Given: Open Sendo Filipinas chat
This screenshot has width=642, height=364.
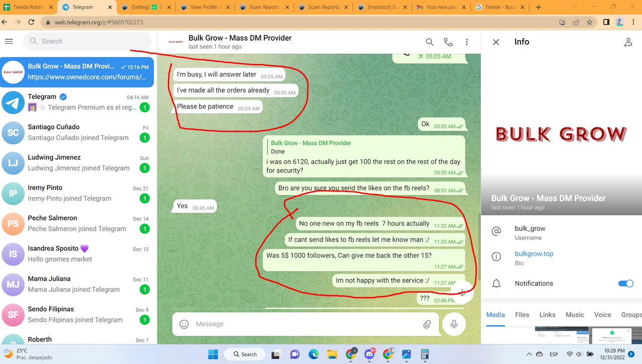Looking at the screenshot, I should (77, 314).
